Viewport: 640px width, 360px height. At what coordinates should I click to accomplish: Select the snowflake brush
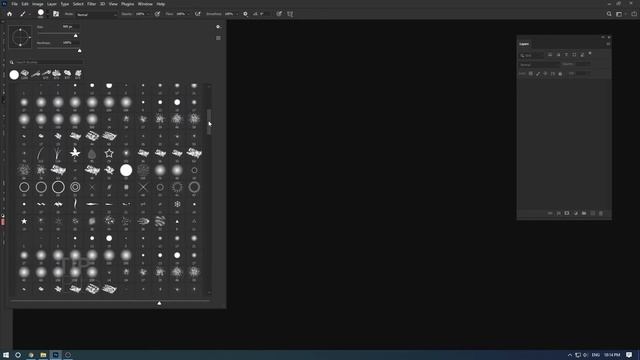click(x=177, y=204)
